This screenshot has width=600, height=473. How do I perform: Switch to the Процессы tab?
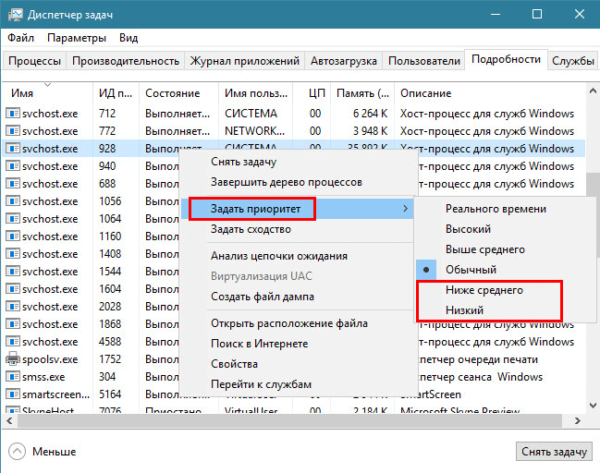[34, 61]
